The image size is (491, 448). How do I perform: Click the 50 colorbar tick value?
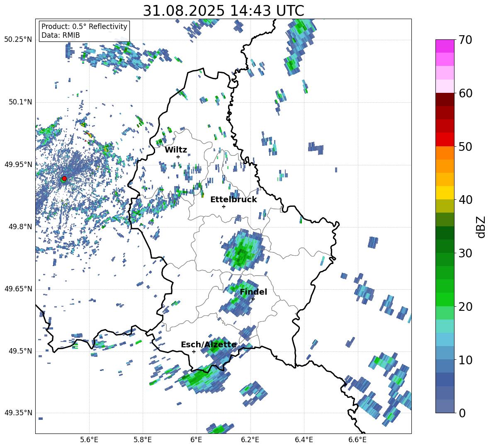(465, 147)
